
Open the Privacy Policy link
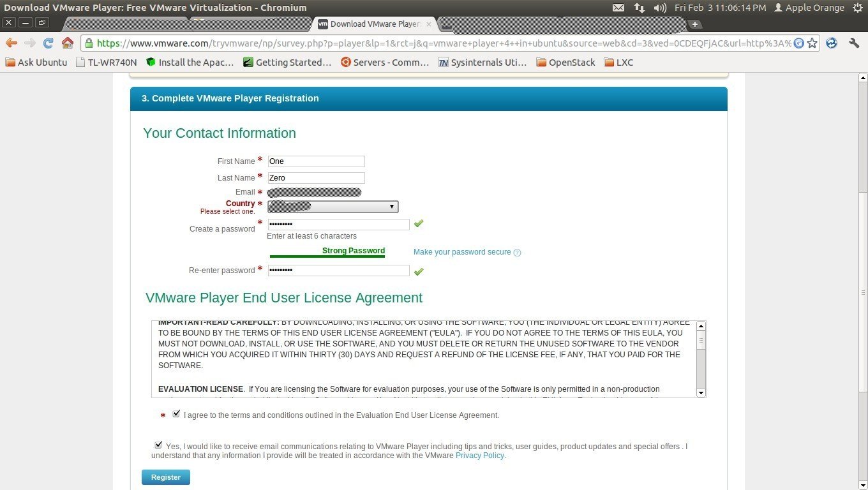point(479,456)
